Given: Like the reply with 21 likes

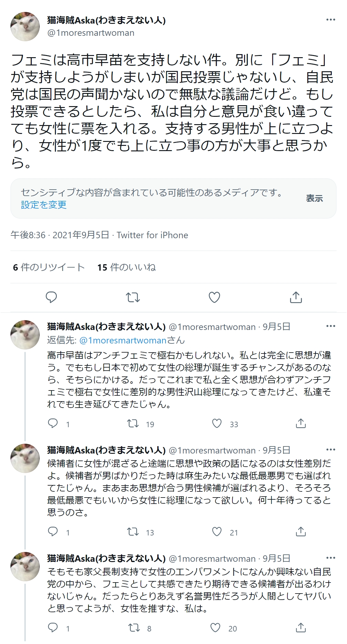Looking at the screenshot, I should pos(217,532).
